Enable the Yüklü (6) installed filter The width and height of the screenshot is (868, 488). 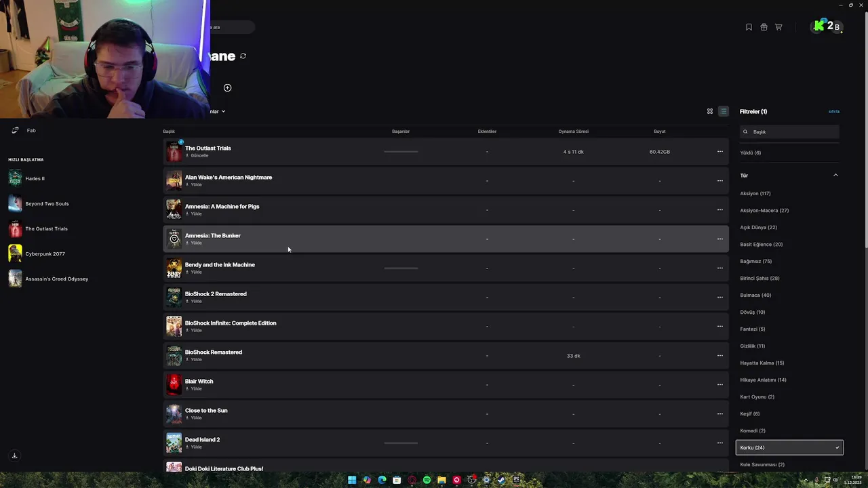coord(751,152)
